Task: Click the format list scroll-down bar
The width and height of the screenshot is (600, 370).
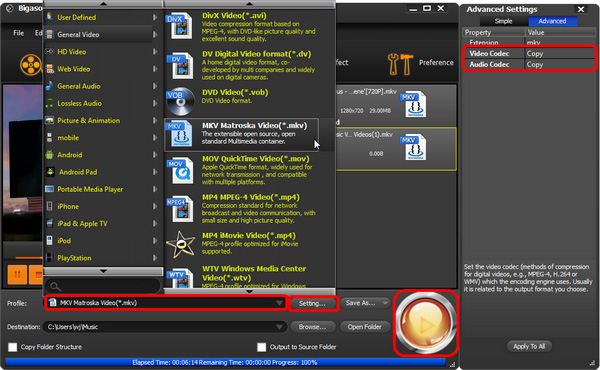Action: [249, 292]
